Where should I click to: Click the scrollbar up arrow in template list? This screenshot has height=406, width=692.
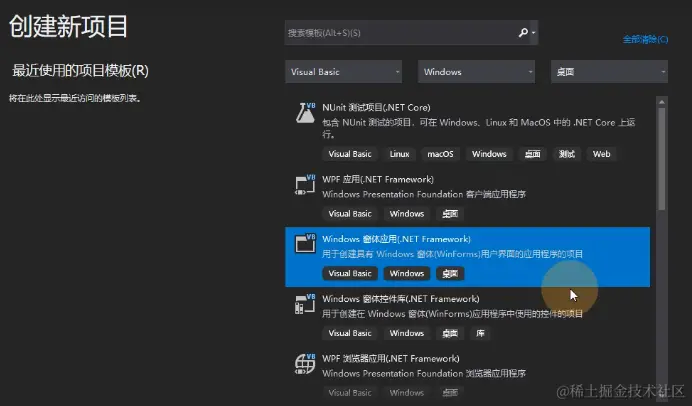662,102
